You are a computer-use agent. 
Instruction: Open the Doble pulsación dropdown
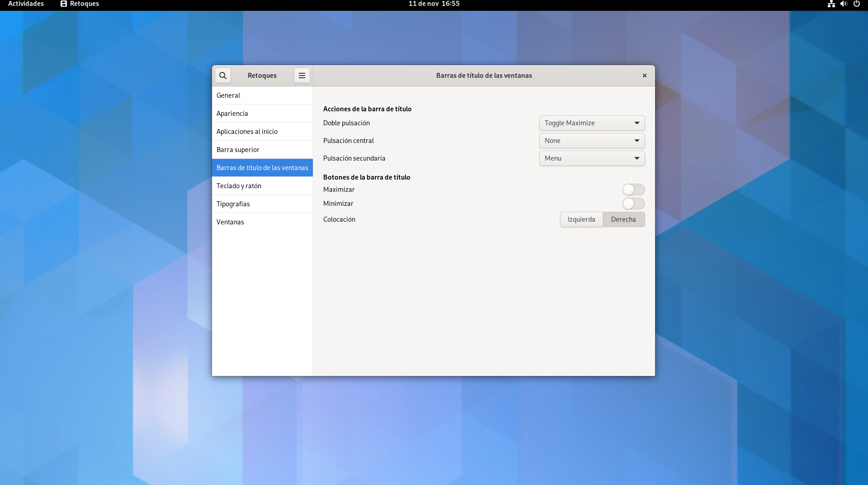click(592, 123)
